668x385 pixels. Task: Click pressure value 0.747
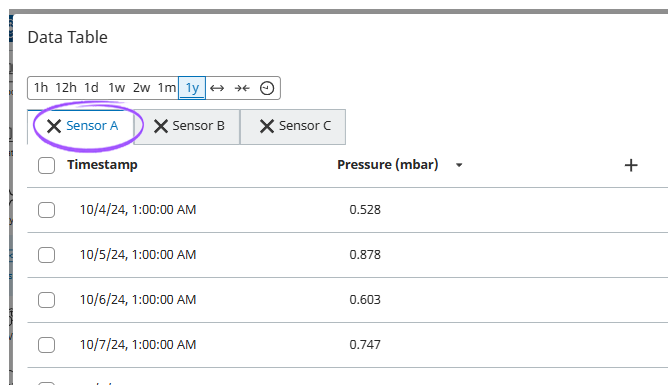click(365, 345)
